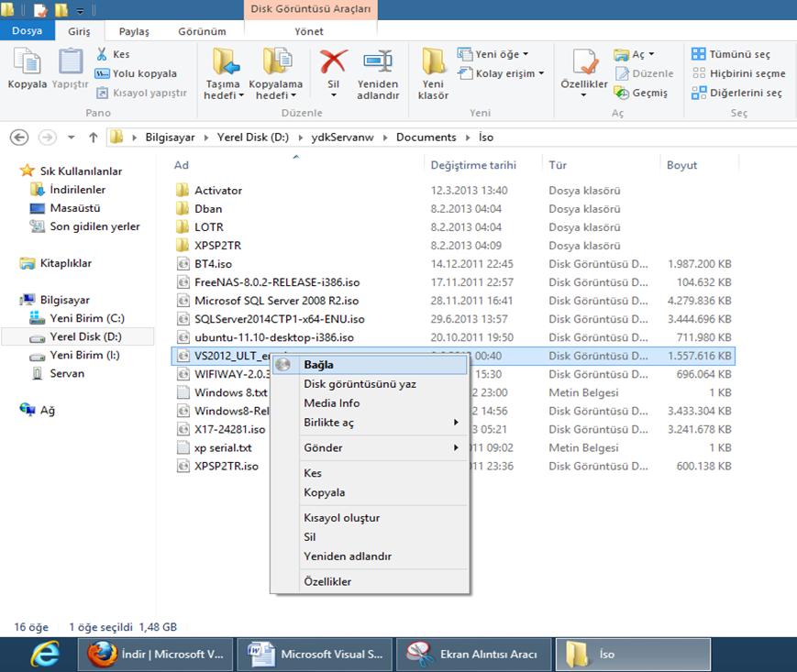Click the Kes scissors icon
Screen dimensions: 797x672
[102, 54]
